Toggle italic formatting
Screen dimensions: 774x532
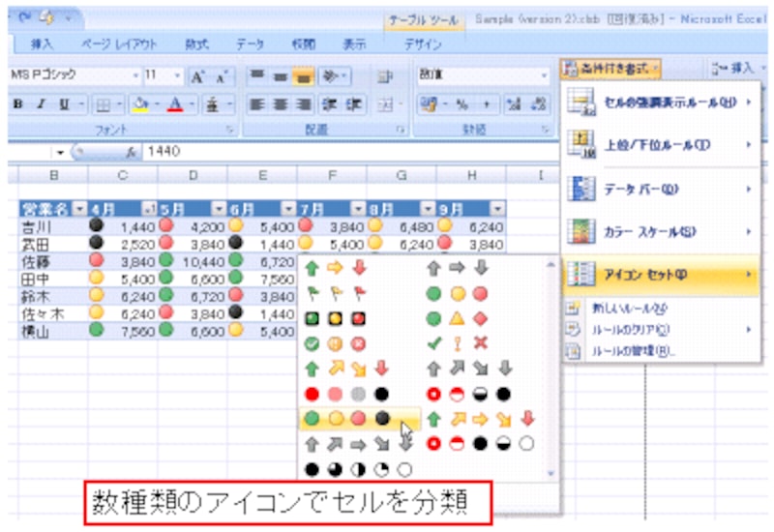[37, 104]
